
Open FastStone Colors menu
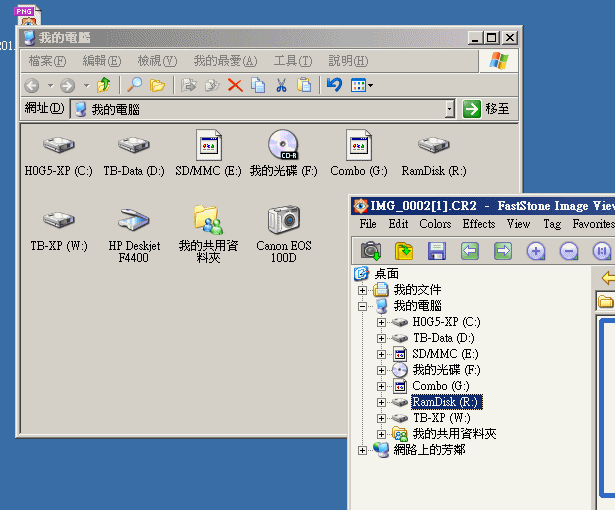pyautogui.click(x=435, y=224)
